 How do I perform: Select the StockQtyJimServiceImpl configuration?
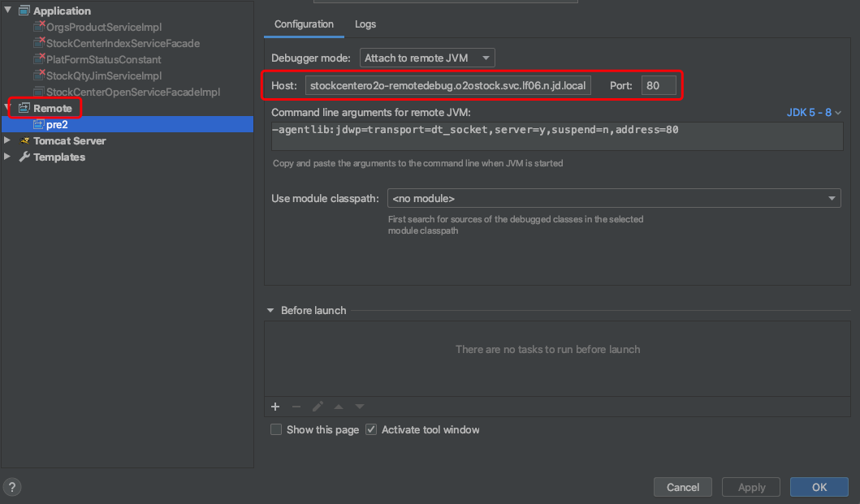[x=103, y=75]
